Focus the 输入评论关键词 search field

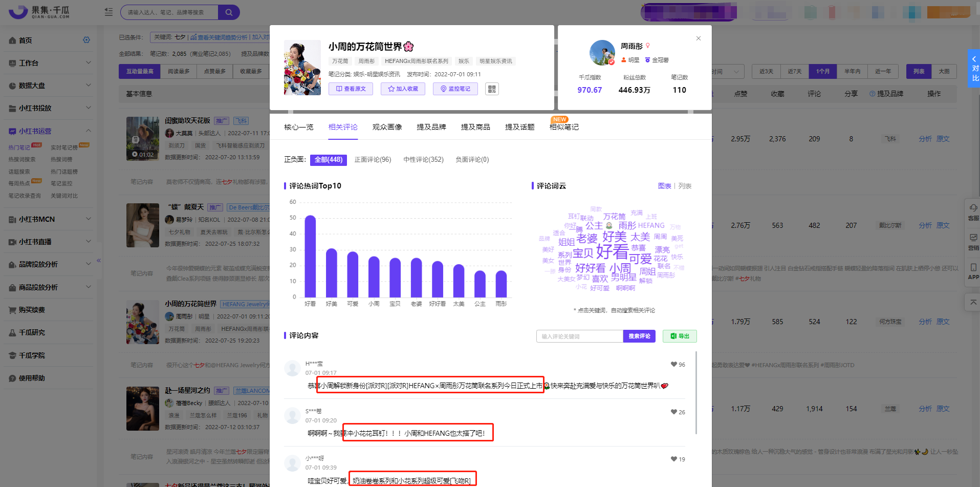[580, 336]
